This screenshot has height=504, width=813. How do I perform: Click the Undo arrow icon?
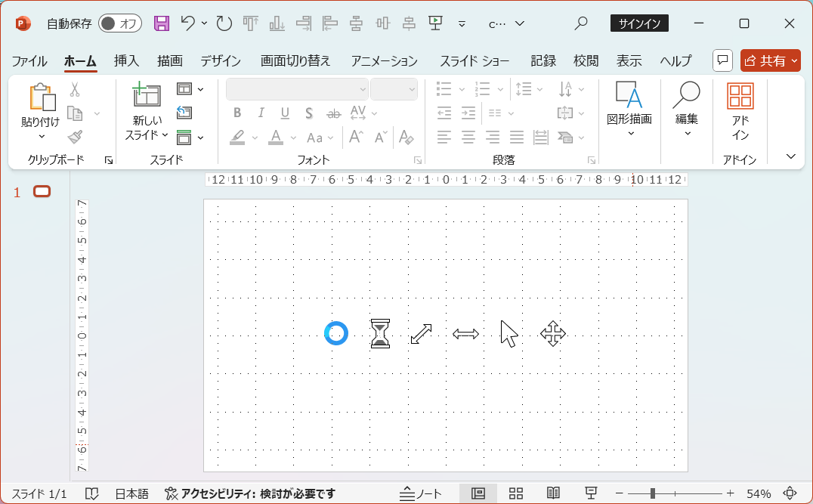pos(188,23)
